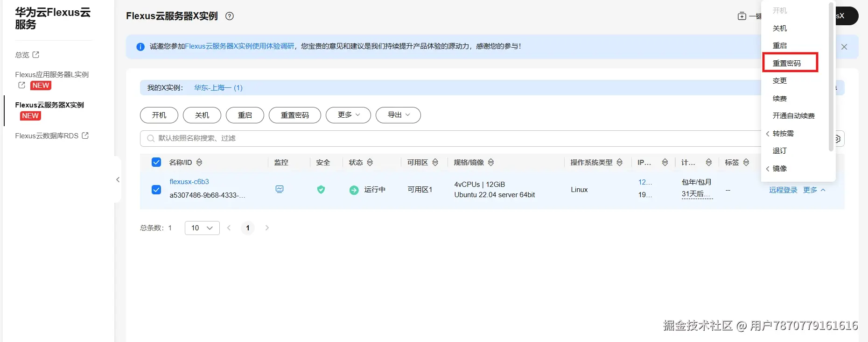Select 重启 in the dropdown menu

coord(780,46)
